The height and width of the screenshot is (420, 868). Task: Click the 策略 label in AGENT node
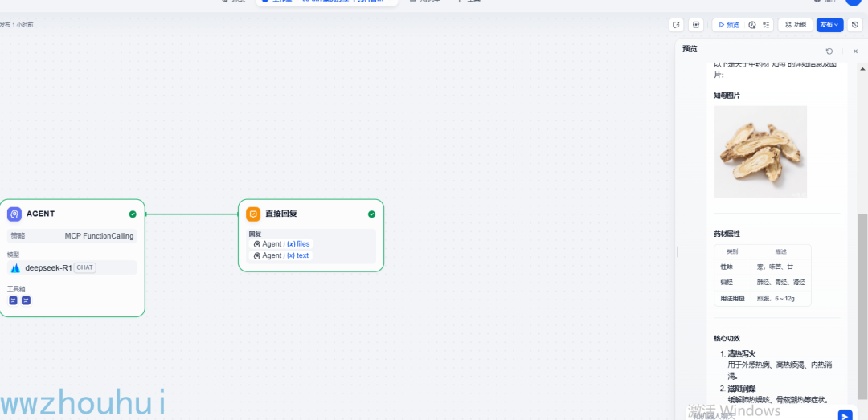coord(18,236)
